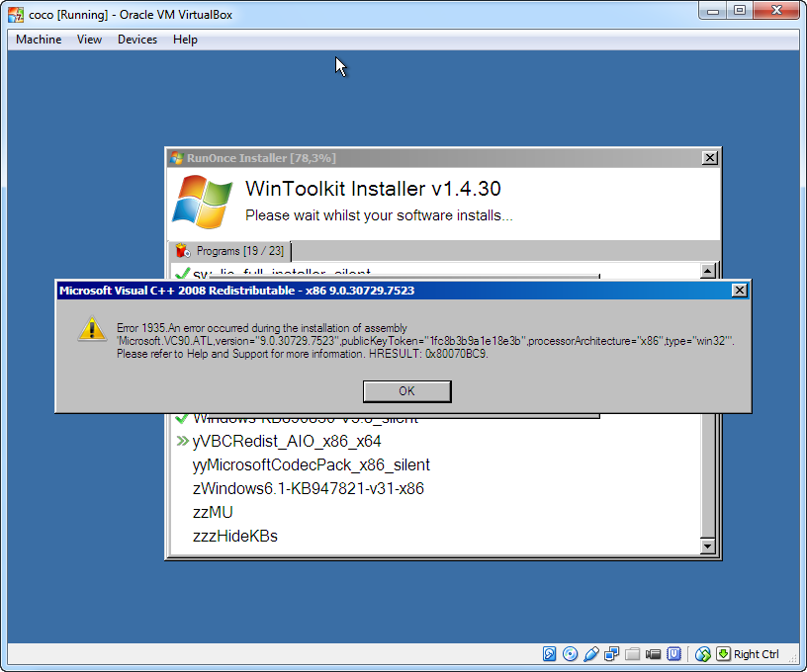The image size is (807, 672).
Task: Select the Programs [19 / 23] tab
Action: click(x=229, y=251)
